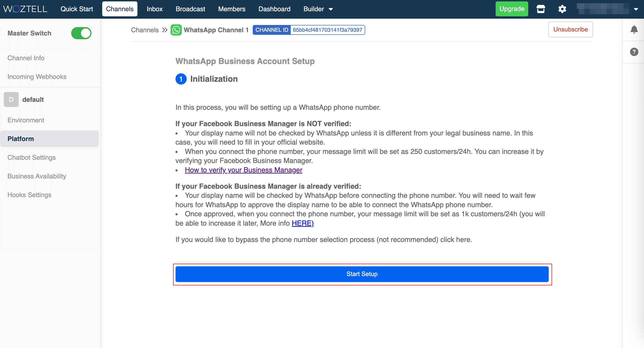Click the Unsubscribe button
The image size is (644, 348).
570,29
